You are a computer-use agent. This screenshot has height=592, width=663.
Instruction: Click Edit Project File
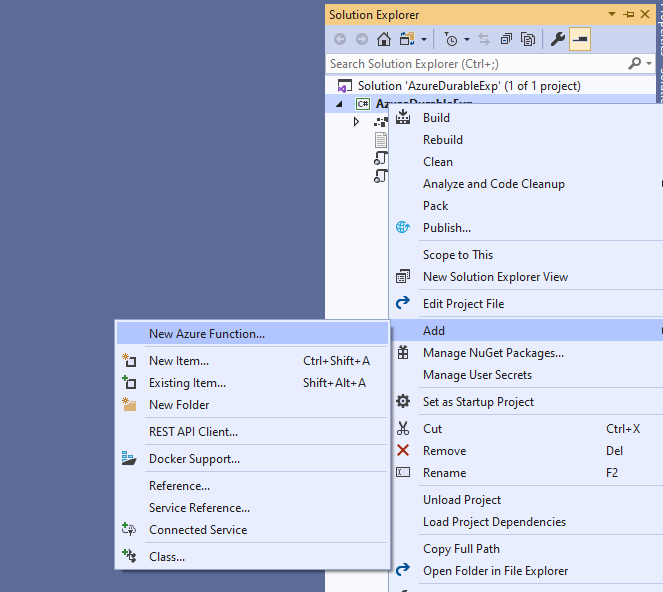(463, 304)
